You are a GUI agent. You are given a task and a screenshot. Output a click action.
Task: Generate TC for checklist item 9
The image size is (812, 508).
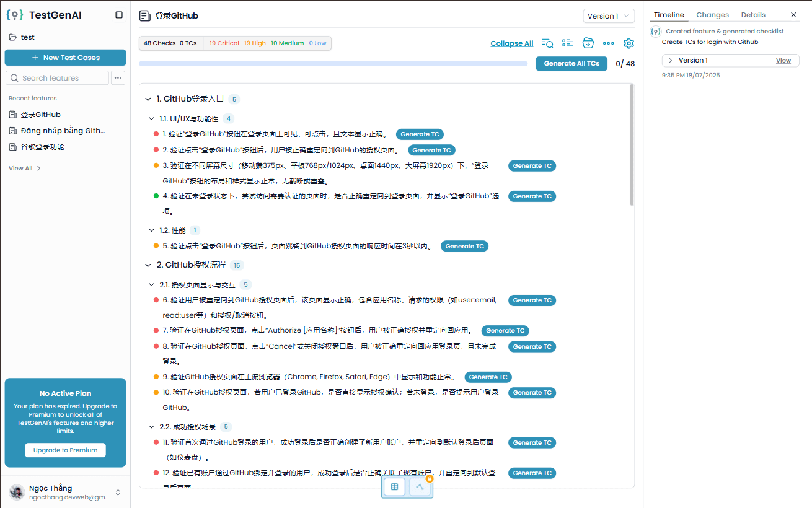(488, 377)
